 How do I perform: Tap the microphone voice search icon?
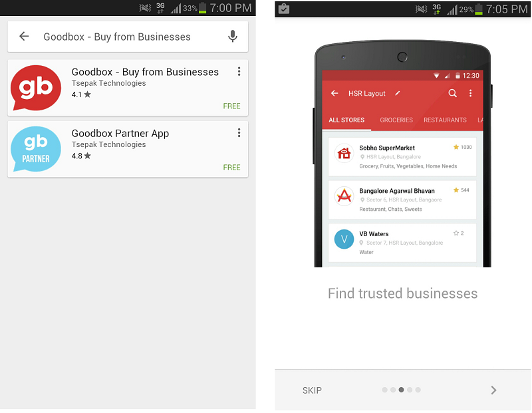[232, 36]
